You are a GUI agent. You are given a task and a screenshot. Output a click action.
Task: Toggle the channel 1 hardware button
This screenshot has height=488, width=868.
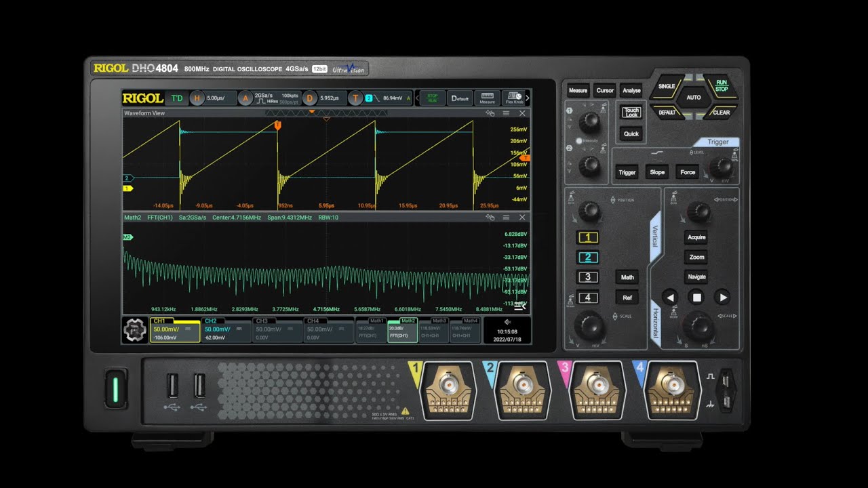(587, 237)
